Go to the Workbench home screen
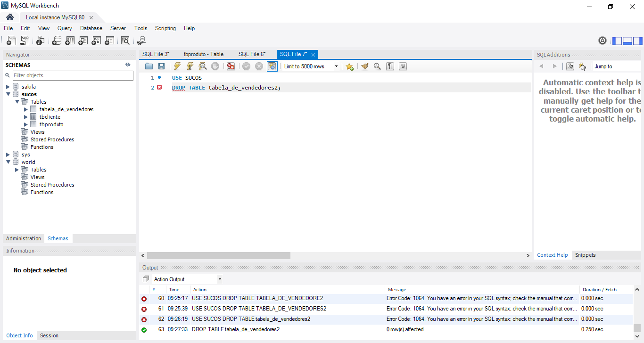Image resolution: width=644 pixels, height=343 pixels. (x=10, y=17)
